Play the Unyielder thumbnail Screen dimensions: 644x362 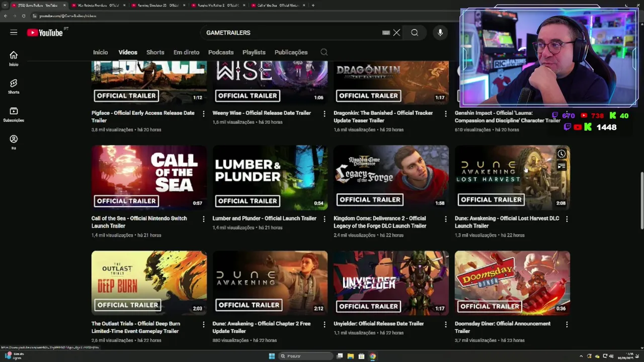tap(391, 283)
